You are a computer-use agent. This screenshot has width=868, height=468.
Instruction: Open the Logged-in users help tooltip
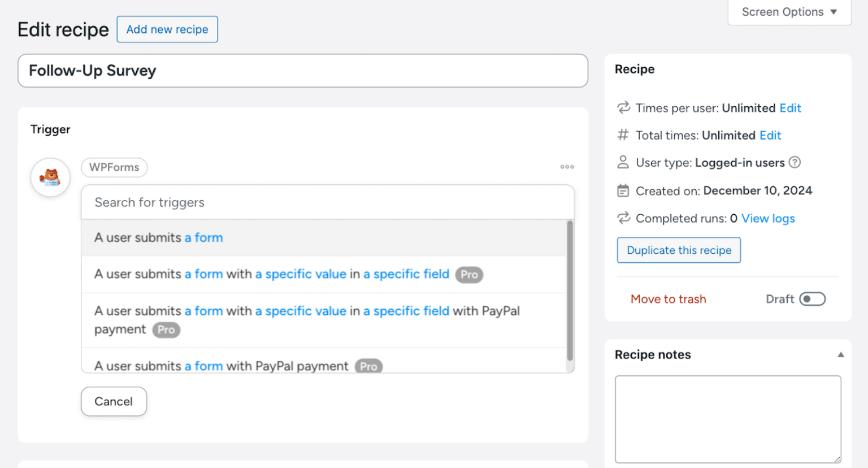795,162
